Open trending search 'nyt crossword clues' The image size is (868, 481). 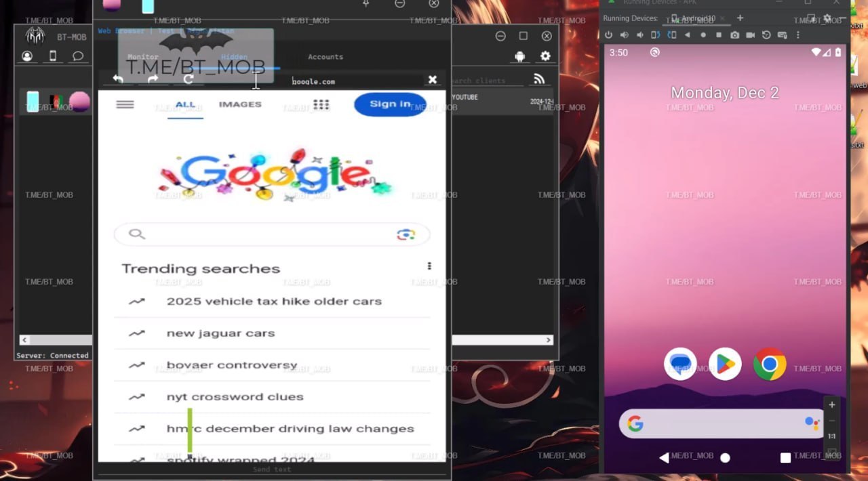235,397
